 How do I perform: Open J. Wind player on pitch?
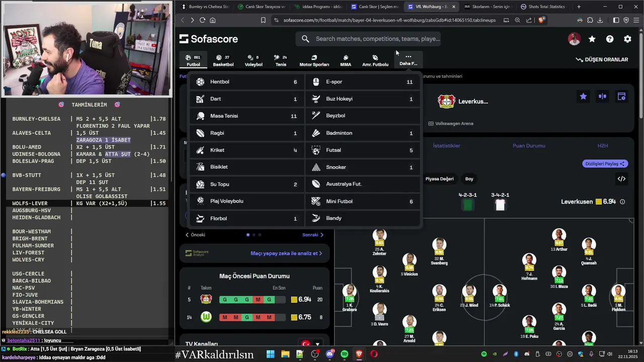point(469,296)
